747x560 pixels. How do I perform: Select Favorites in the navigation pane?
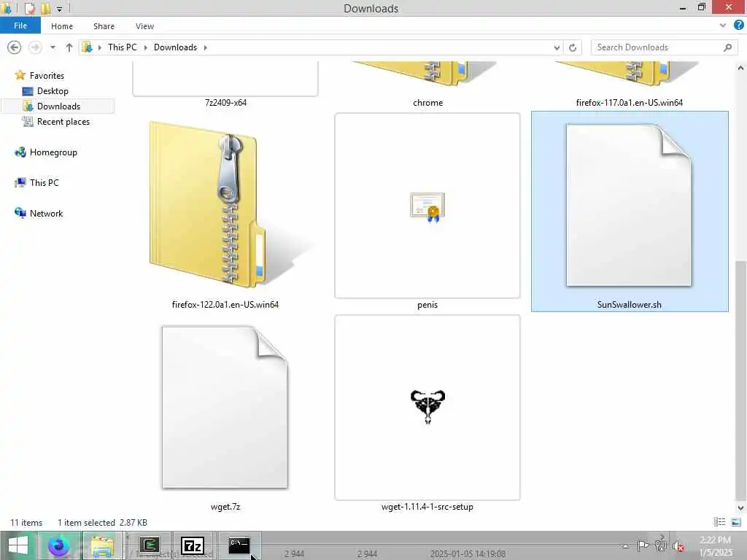pyautogui.click(x=46, y=75)
